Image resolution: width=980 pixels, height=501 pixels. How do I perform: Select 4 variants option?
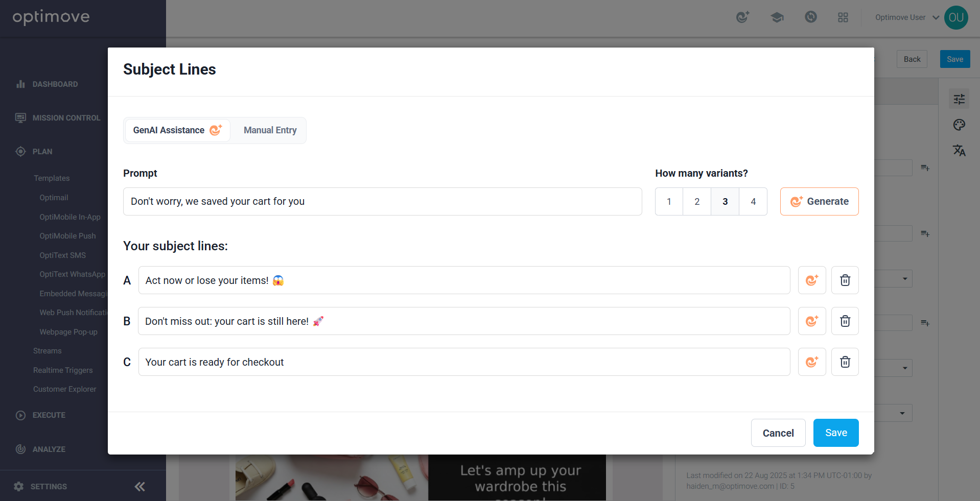click(x=753, y=202)
